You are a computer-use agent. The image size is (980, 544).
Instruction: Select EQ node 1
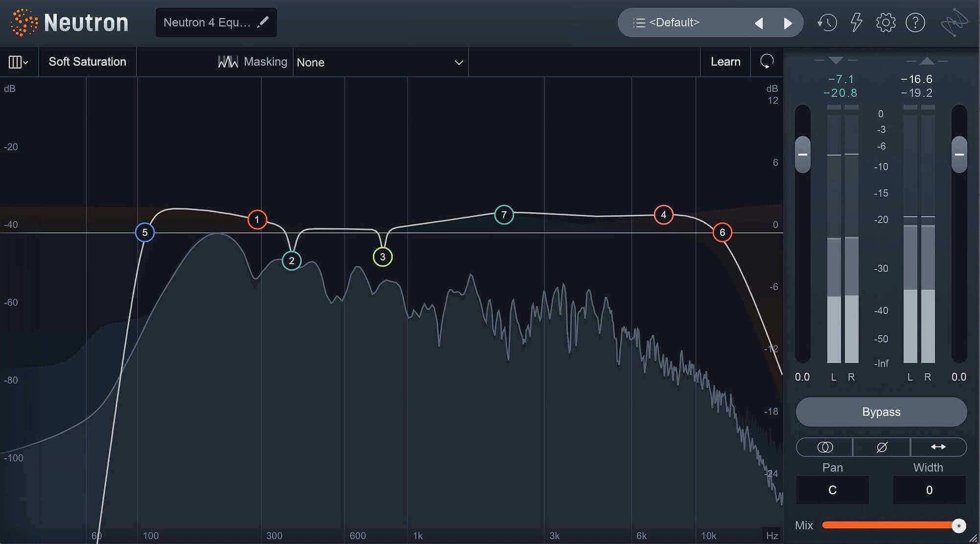tap(257, 220)
